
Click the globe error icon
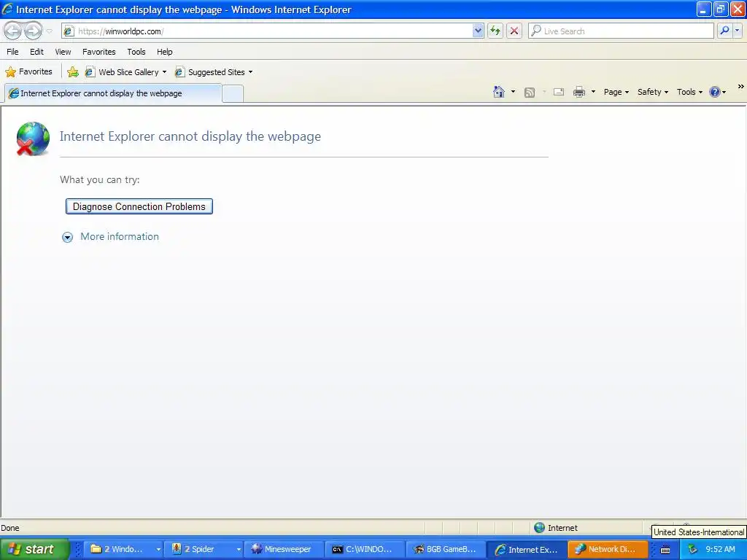(32, 139)
